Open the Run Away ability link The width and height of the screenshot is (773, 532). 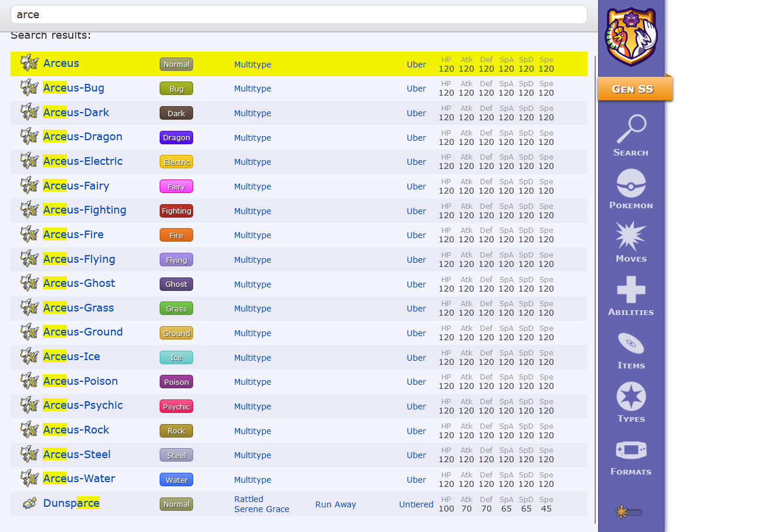point(336,504)
